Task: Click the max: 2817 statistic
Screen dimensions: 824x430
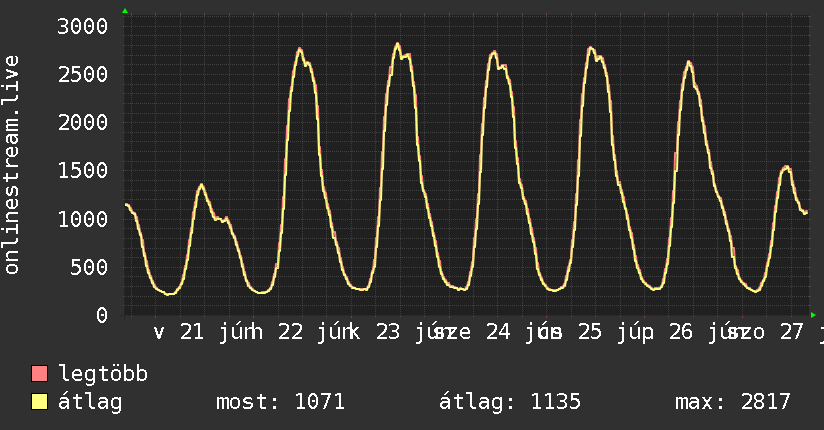Action: [x=733, y=402]
